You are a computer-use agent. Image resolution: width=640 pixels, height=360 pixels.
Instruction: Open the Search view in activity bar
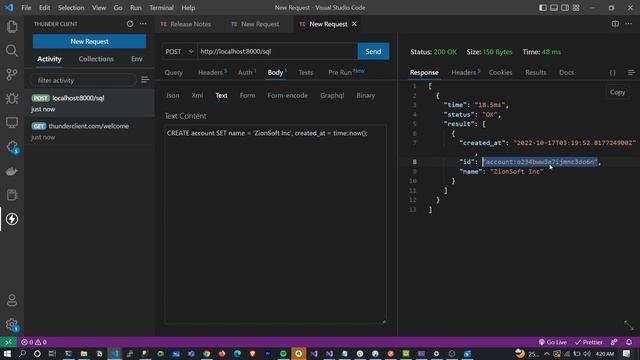click(12, 51)
